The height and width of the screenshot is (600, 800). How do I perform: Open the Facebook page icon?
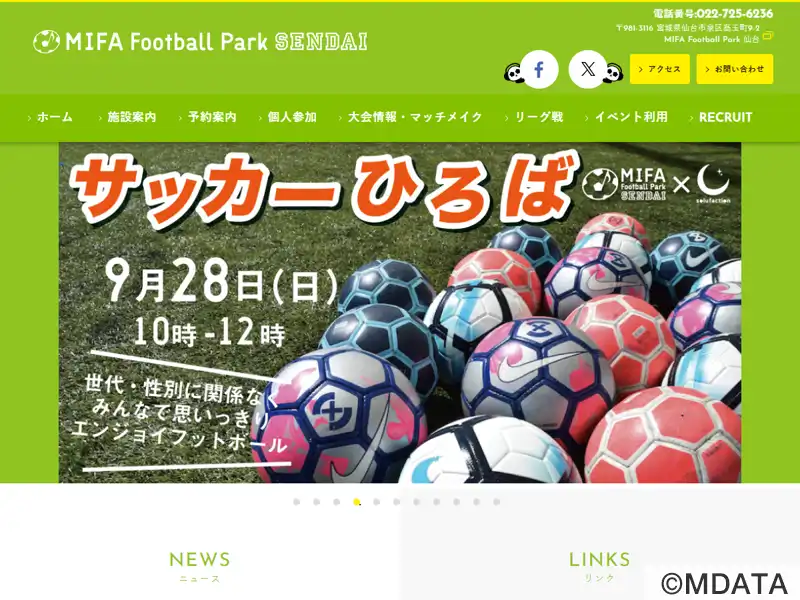click(539, 69)
